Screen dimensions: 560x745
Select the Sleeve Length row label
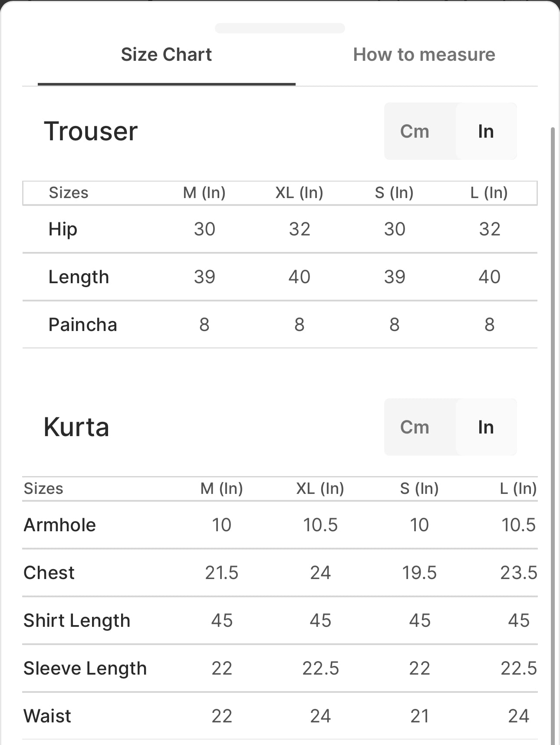pos(85,669)
